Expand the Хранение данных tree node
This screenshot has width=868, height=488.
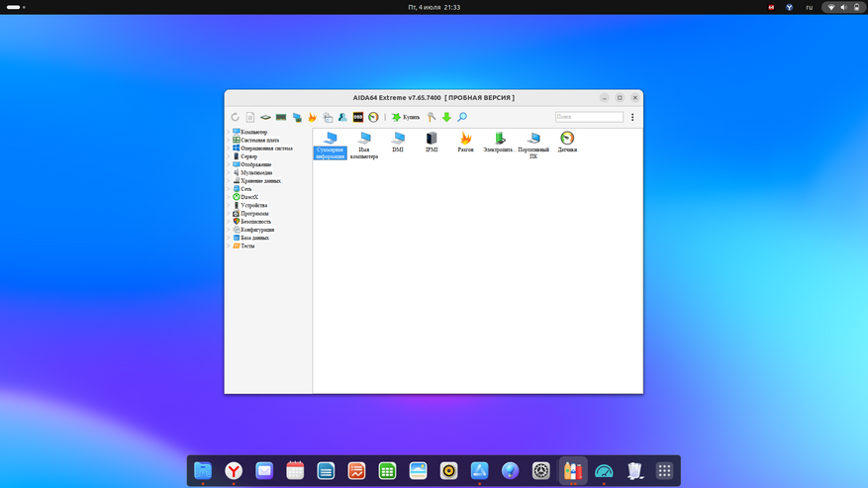(x=229, y=181)
